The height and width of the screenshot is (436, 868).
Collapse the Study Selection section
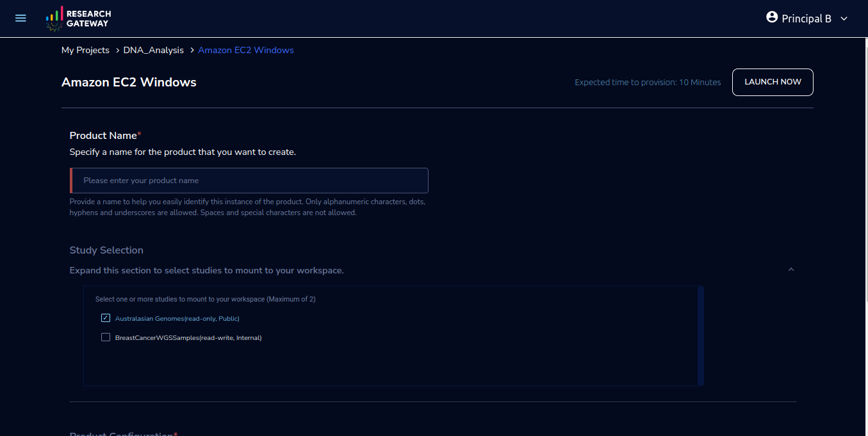click(791, 270)
